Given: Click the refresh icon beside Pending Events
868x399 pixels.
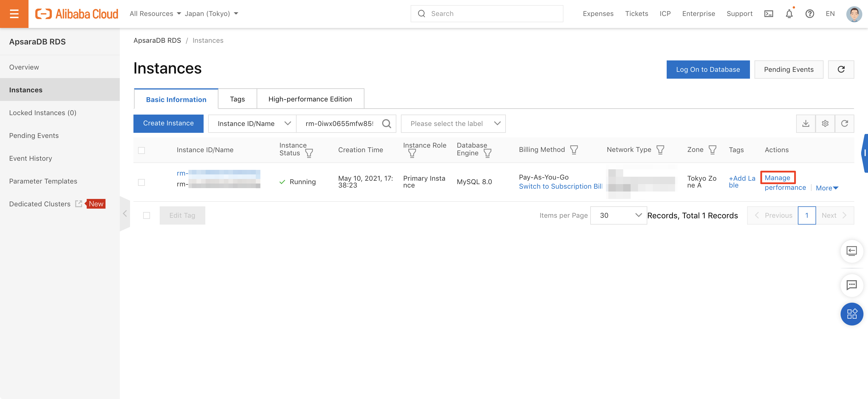Looking at the screenshot, I should click(x=841, y=69).
